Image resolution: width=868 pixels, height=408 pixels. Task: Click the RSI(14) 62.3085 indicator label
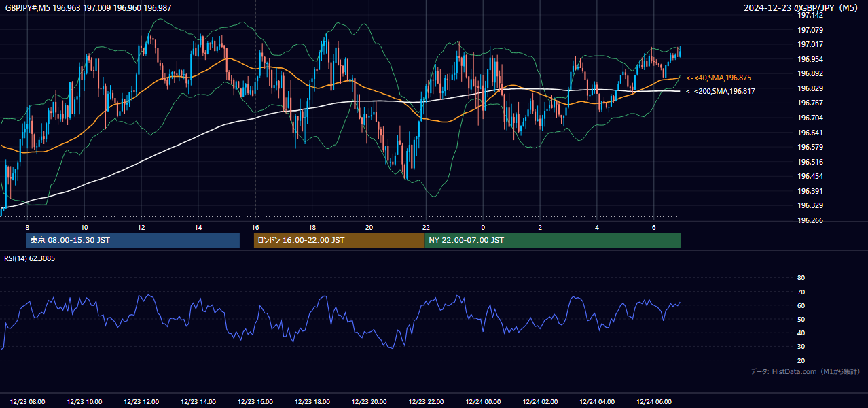(30, 258)
